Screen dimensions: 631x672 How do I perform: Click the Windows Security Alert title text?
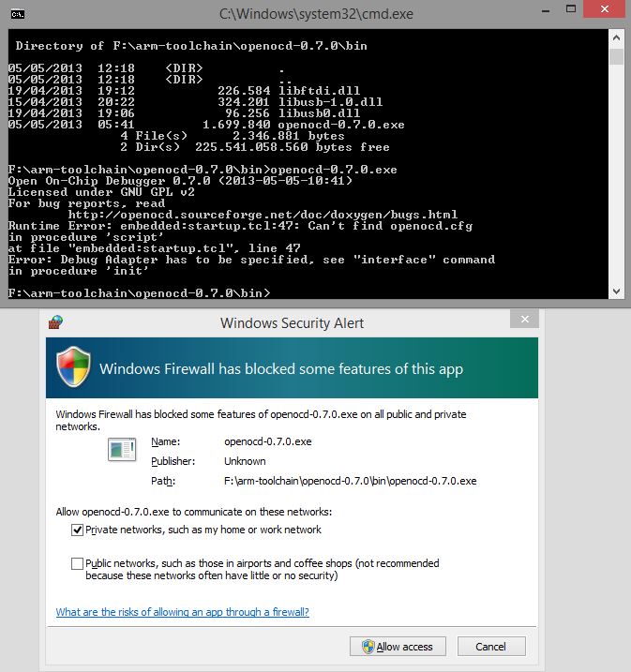point(292,322)
